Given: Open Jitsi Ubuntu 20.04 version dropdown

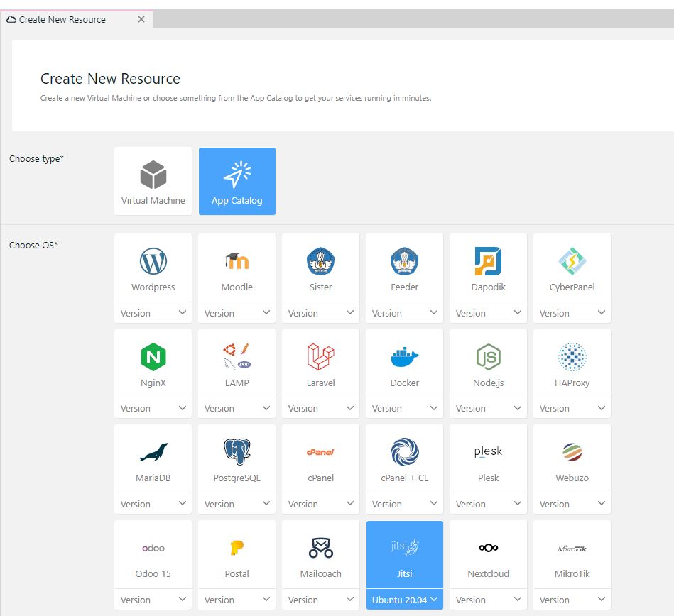Looking at the screenshot, I should pos(404,600).
